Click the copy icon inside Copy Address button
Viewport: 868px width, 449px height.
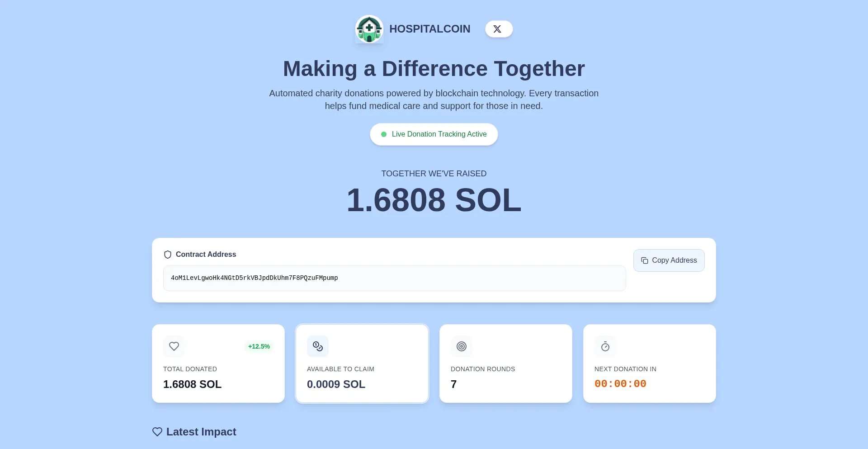644,260
